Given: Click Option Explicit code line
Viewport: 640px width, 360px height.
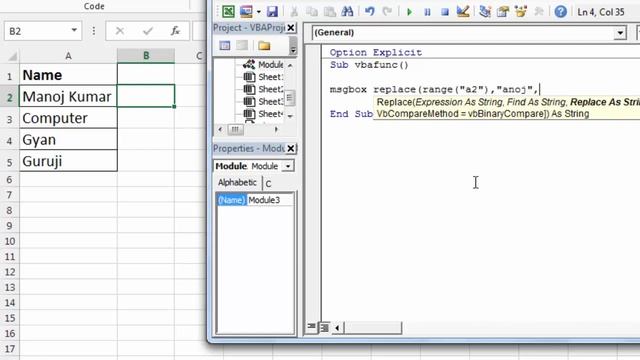Looking at the screenshot, I should pyautogui.click(x=376, y=53).
